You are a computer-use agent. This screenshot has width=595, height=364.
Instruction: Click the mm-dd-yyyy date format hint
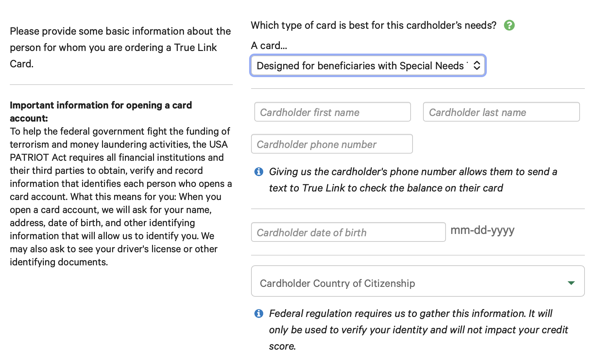[x=482, y=230]
